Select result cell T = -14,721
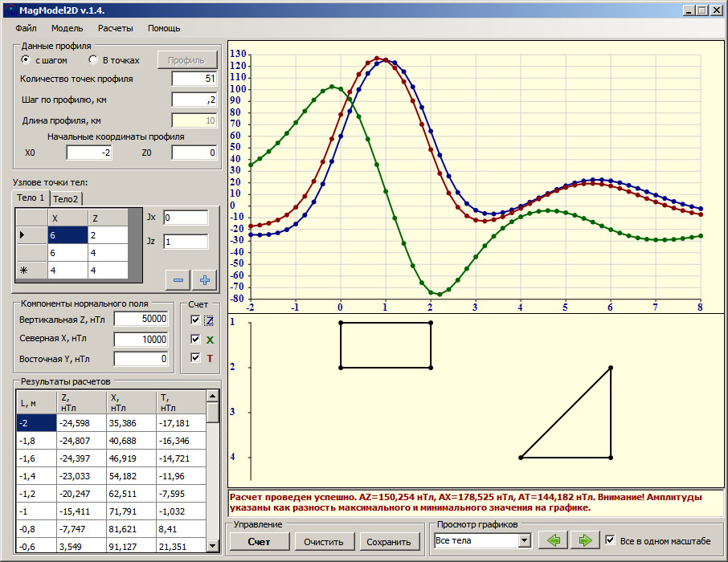Image resolution: width=728 pixels, height=562 pixels. (182, 458)
